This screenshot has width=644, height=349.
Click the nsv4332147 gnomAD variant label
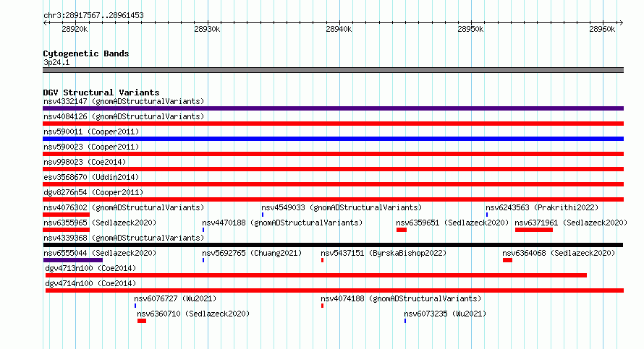point(124,101)
